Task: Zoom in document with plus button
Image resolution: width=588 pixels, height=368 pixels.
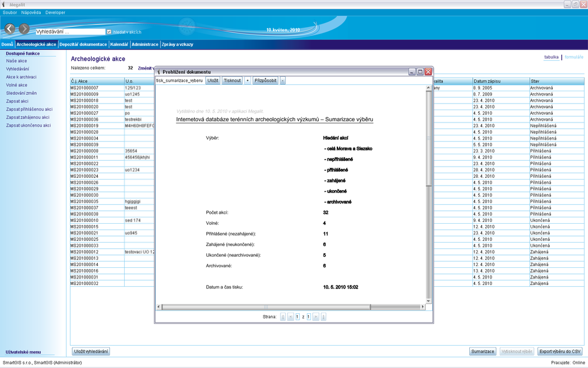Action: (248, 80)
